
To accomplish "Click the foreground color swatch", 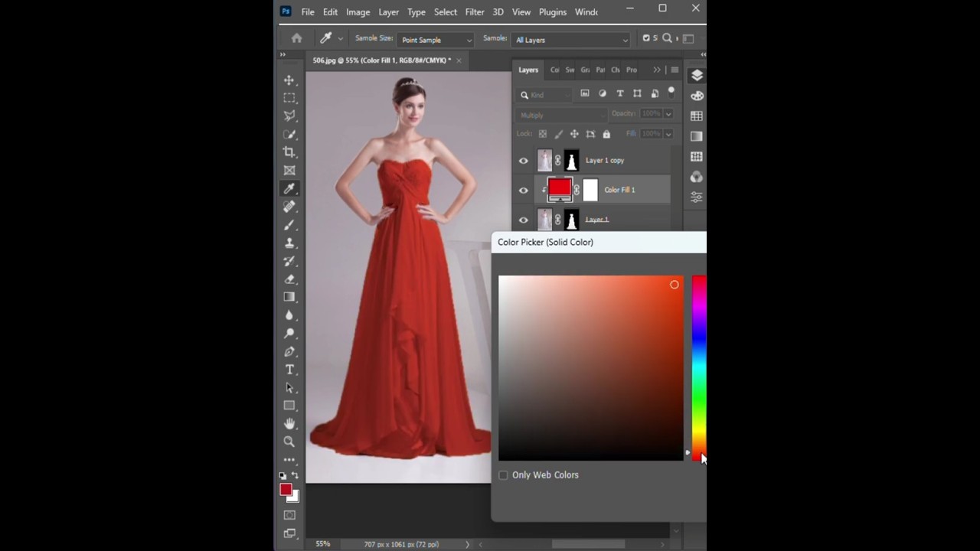I will coord(286,490).
